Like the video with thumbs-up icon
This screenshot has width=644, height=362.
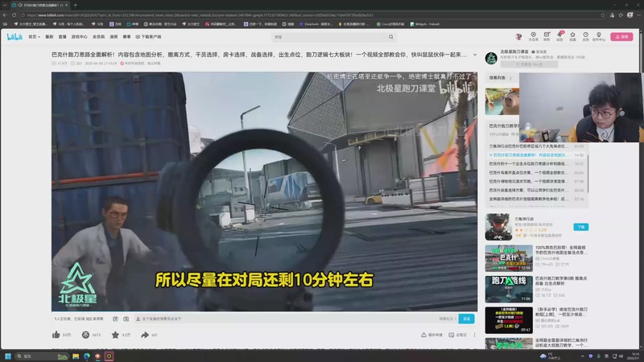[56, 335]
